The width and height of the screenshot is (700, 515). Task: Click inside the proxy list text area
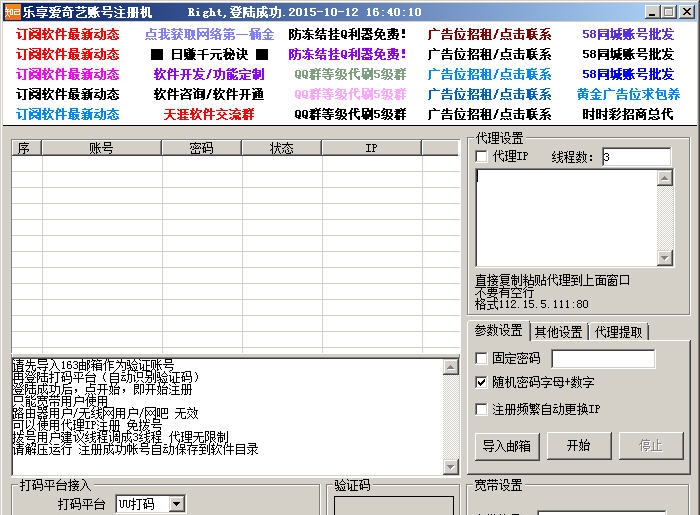pos(567,217)
